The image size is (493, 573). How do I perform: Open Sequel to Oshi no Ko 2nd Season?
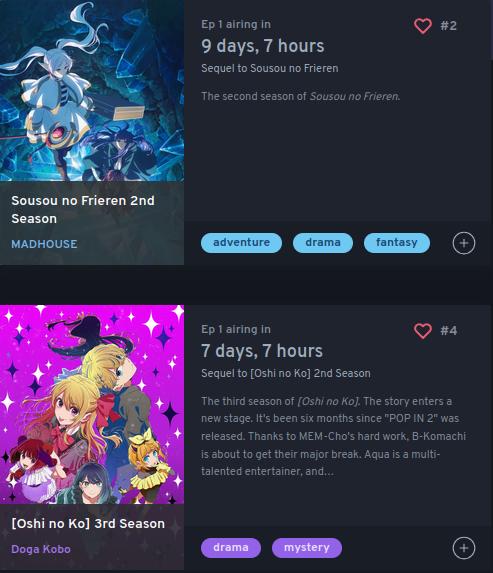tap(286, 373)
